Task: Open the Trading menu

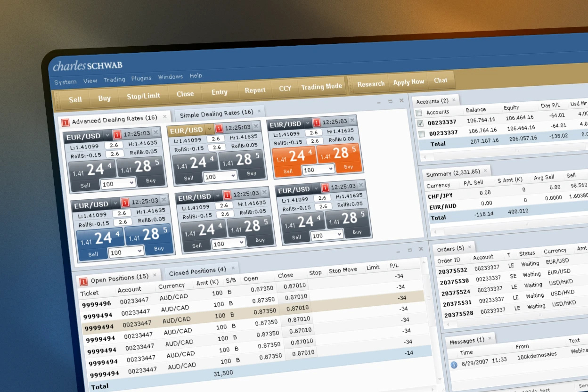Action: (x=114, y=79)
